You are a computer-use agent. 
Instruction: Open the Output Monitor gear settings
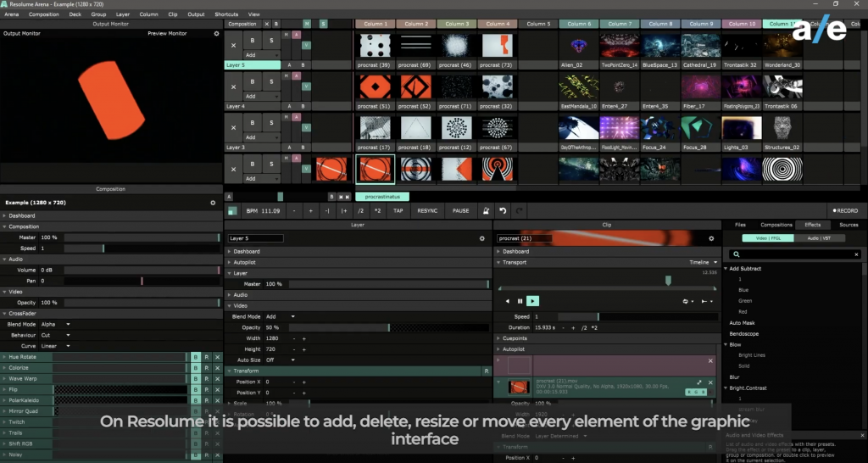pyautogui.click(x=216, y=34)
